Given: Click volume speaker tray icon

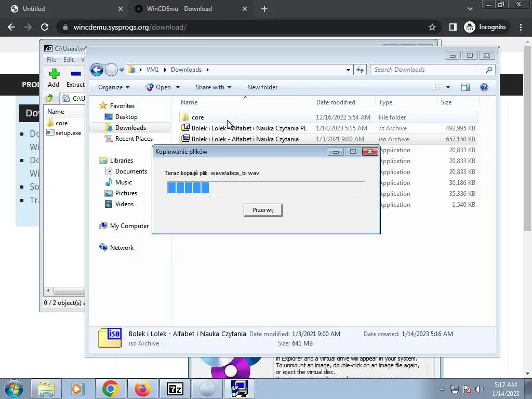Looking at the screenshot, I should pos(480,389).
